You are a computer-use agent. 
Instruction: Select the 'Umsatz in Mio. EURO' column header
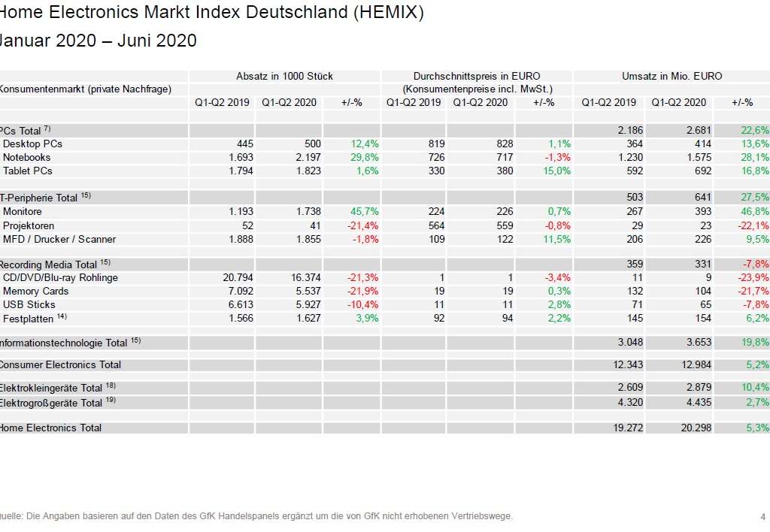[x=671, y=76]
